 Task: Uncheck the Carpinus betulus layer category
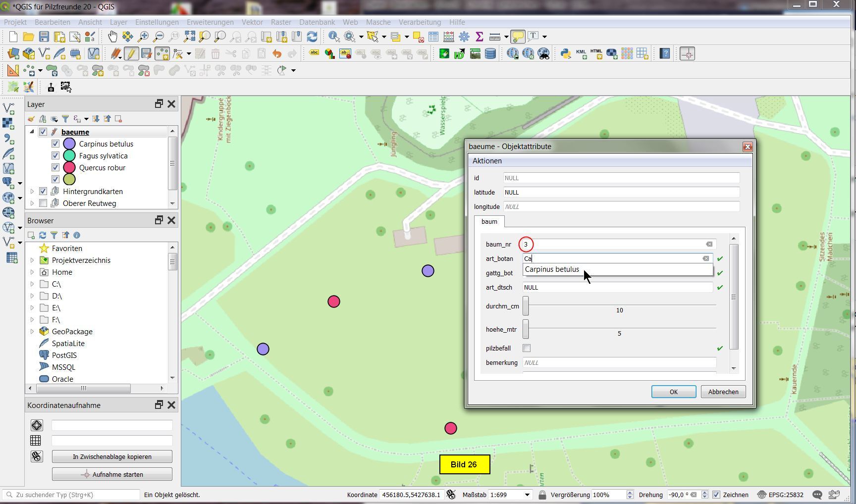55,144
